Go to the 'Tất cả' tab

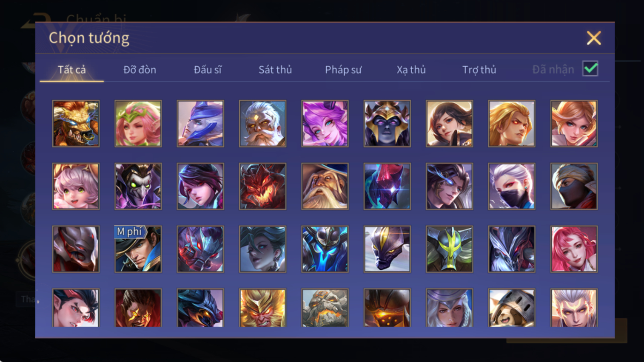point(72,70)
